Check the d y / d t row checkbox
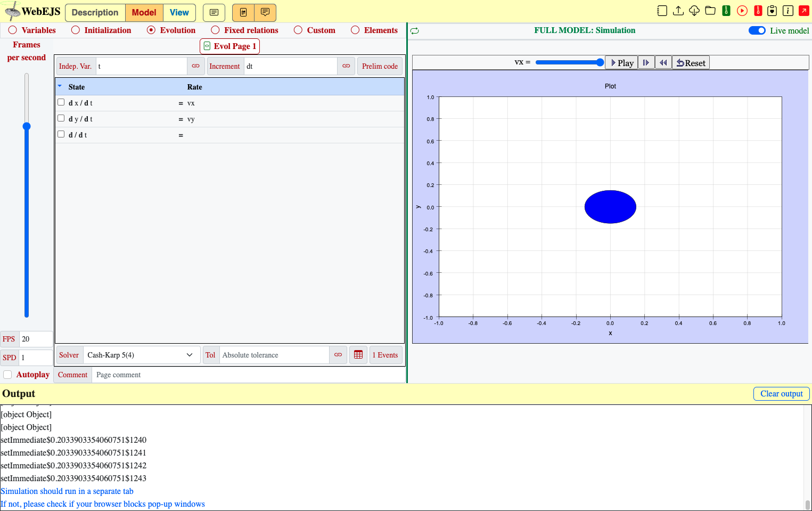This screenshot has width=812, height=511. click(x=61, y=118)
